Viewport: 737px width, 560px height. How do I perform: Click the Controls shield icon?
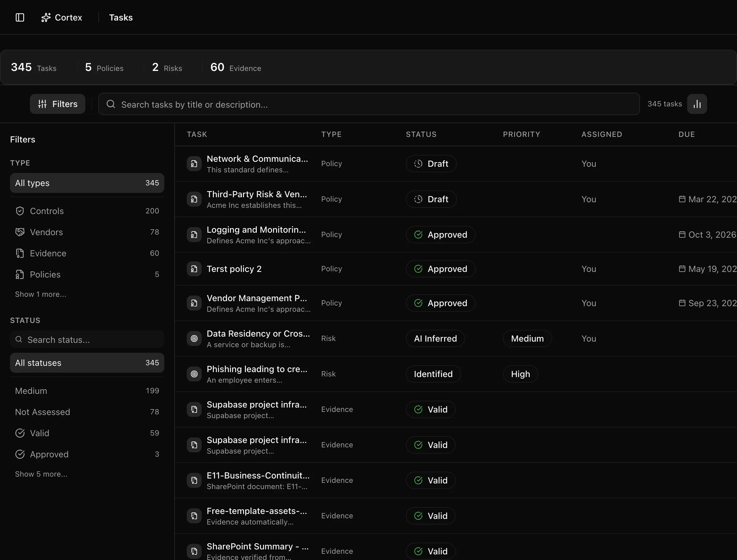pos(20,211)
